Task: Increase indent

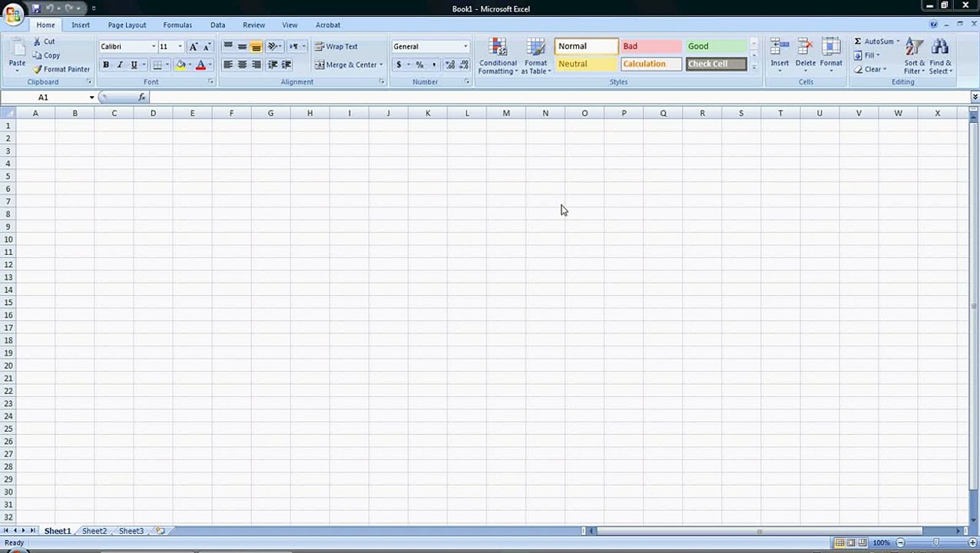Action: point(286,65)
